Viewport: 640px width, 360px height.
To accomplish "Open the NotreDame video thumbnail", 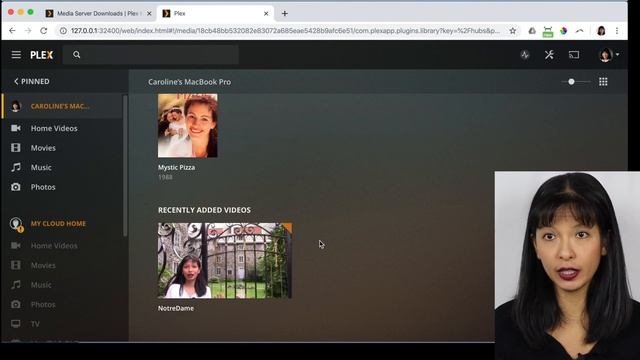I will [225, 260].
